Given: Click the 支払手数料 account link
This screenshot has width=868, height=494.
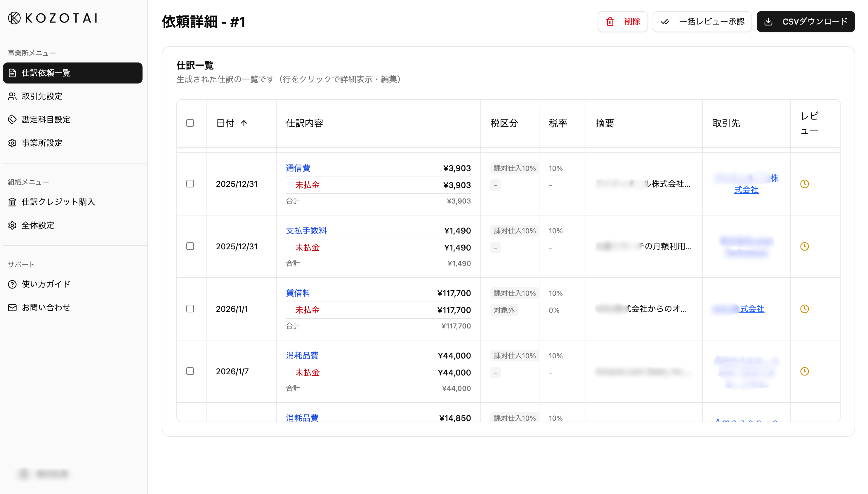Looking at the screenshot, I should 306,230.
